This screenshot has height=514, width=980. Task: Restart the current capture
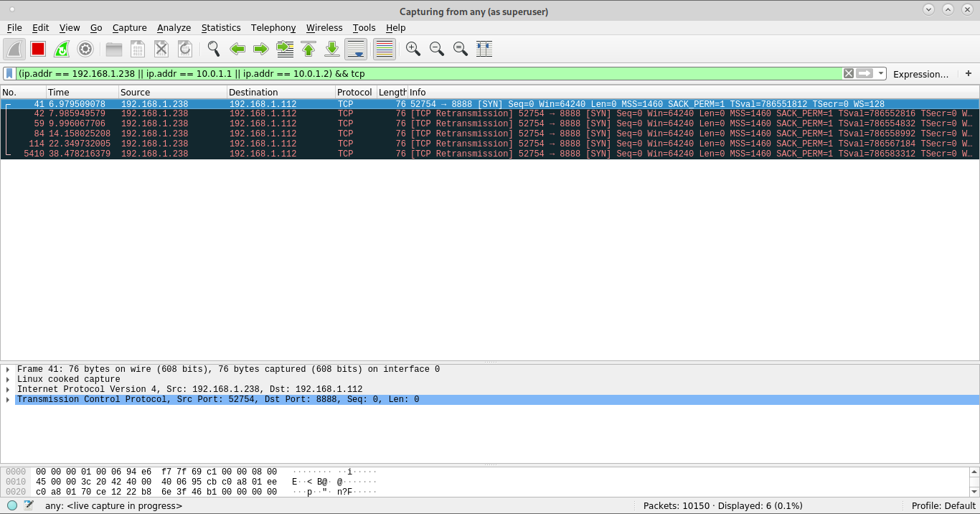[x=62, y=49]
